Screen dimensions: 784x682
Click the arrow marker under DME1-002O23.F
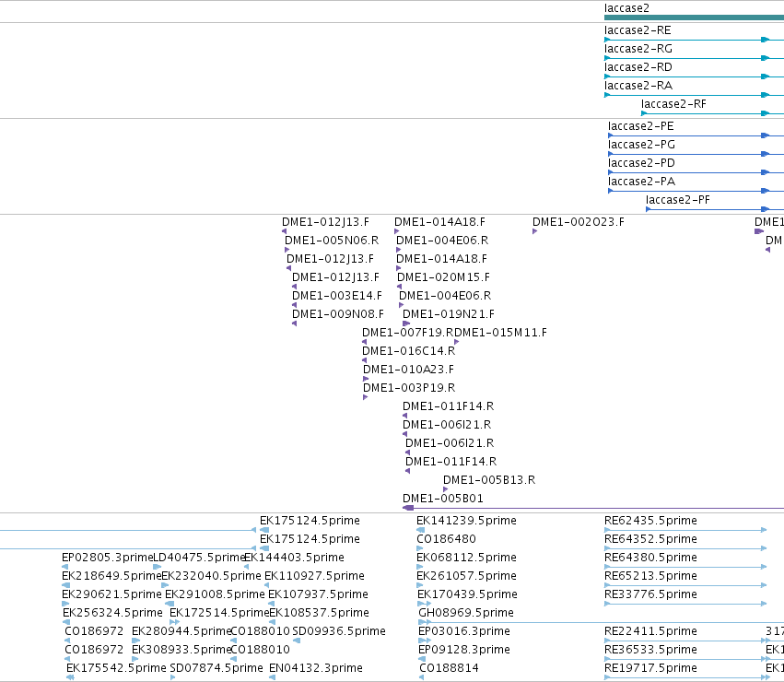[x=534, y=231]
